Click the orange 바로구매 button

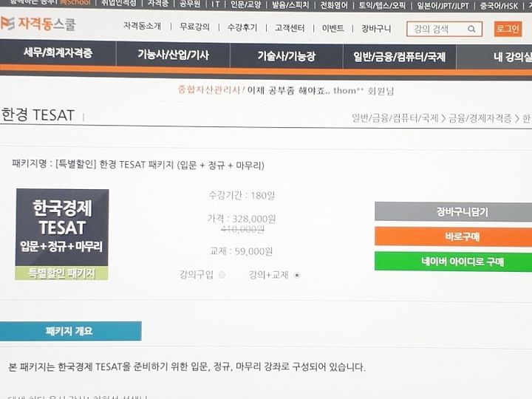(453, 236)
